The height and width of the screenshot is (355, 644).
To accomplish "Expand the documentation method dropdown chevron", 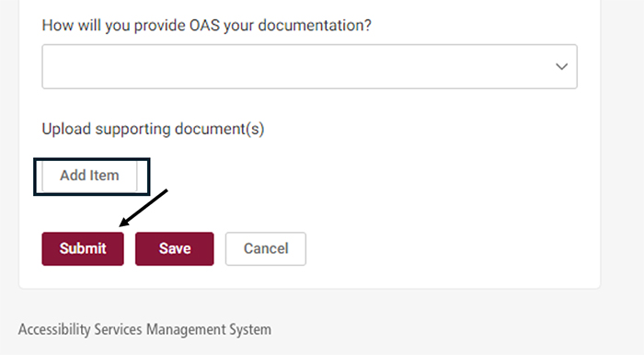I will [561, 66].
